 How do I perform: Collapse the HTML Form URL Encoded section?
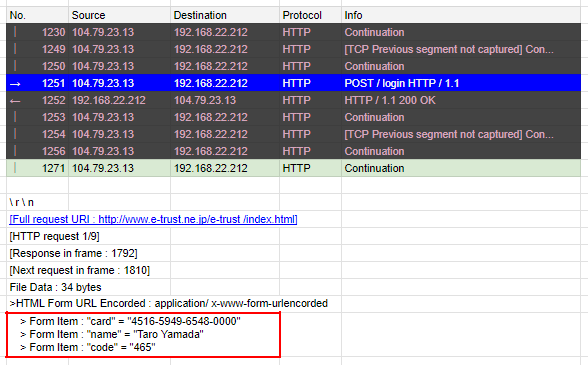(13, 303)
